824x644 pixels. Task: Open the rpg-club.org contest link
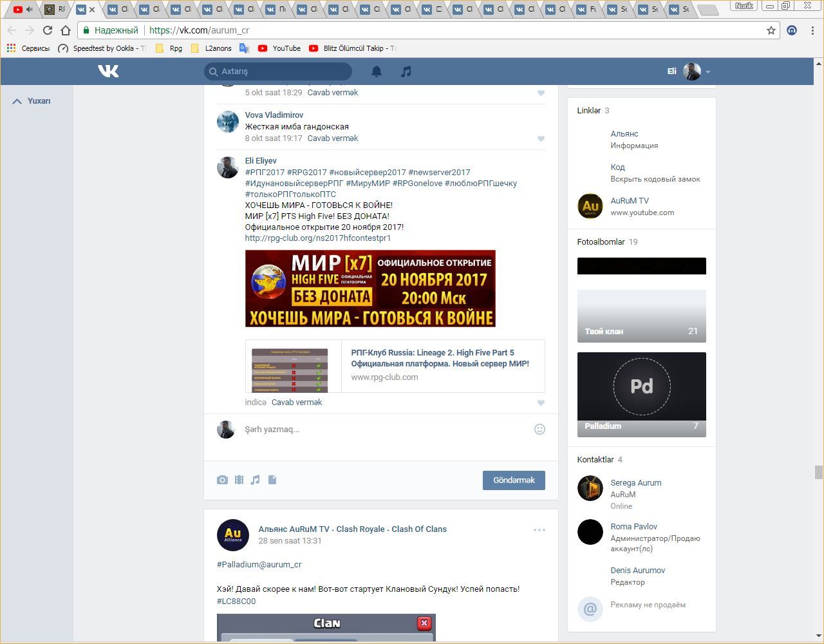[318, 238]
